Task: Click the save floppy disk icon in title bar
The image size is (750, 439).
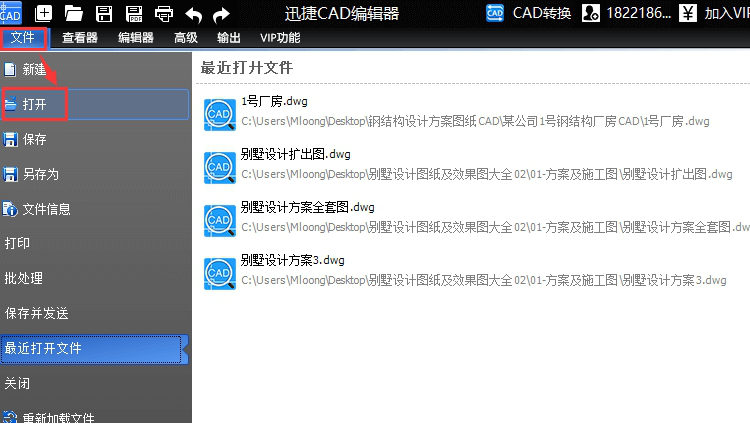Action: [104, 13]
